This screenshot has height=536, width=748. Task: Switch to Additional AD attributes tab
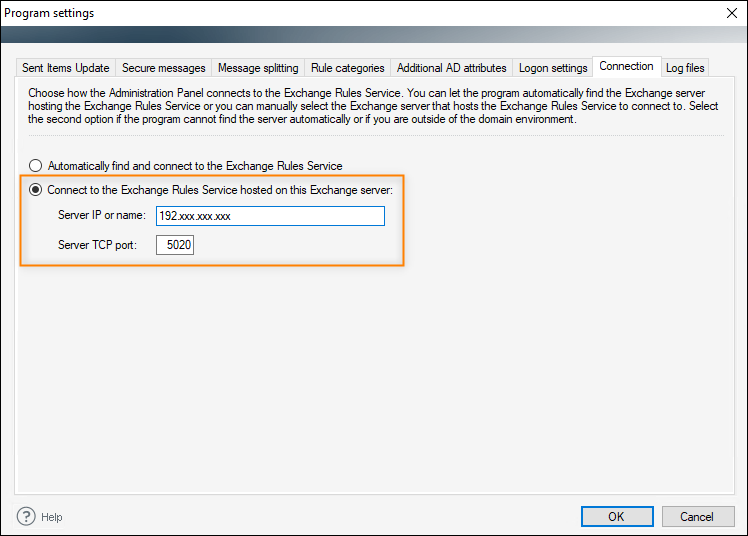coord(451,68)
